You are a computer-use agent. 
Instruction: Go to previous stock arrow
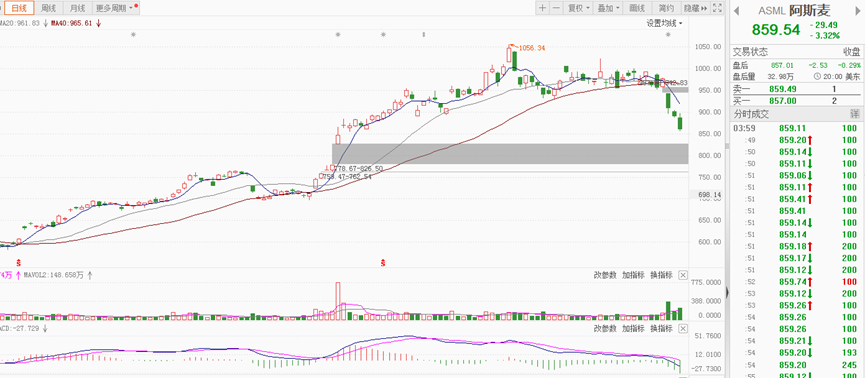736,11
